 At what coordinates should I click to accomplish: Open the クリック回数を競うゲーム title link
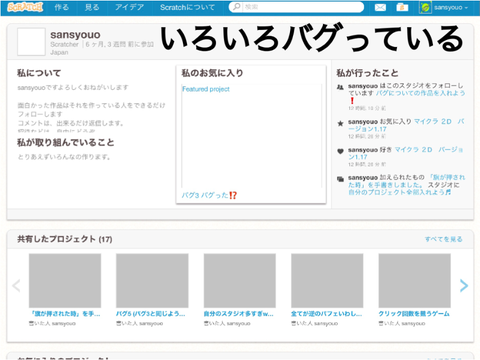click(414, 314)
